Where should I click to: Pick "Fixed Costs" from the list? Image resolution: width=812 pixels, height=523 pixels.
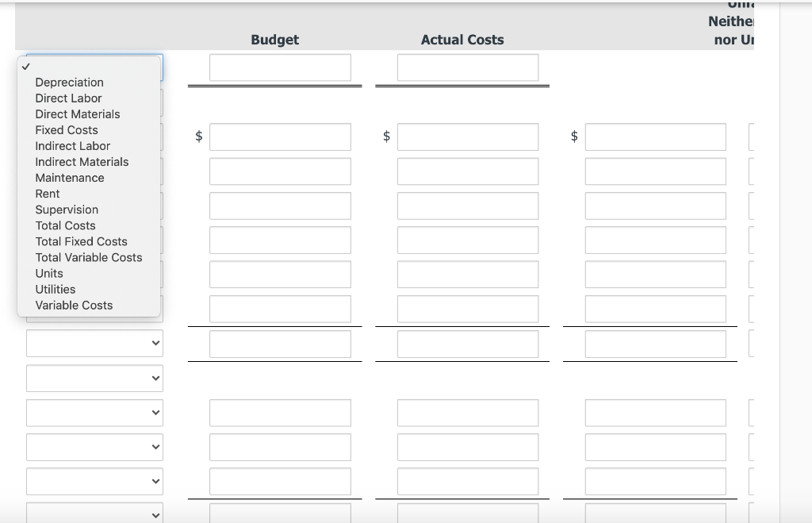66,129
